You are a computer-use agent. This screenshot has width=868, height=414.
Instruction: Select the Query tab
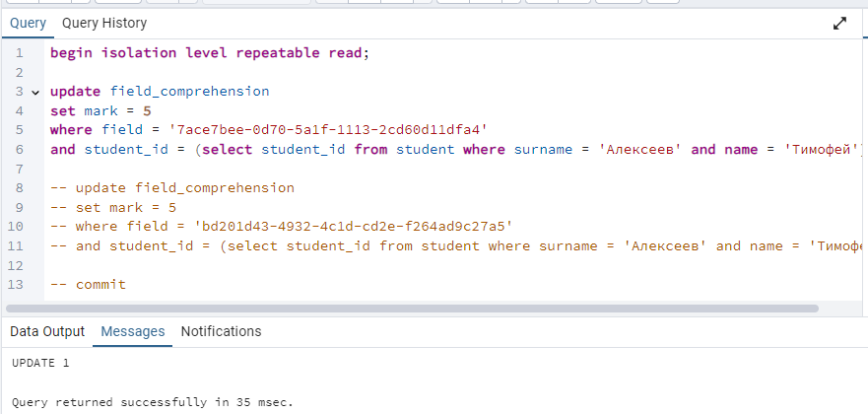click(x=29, y=24)
